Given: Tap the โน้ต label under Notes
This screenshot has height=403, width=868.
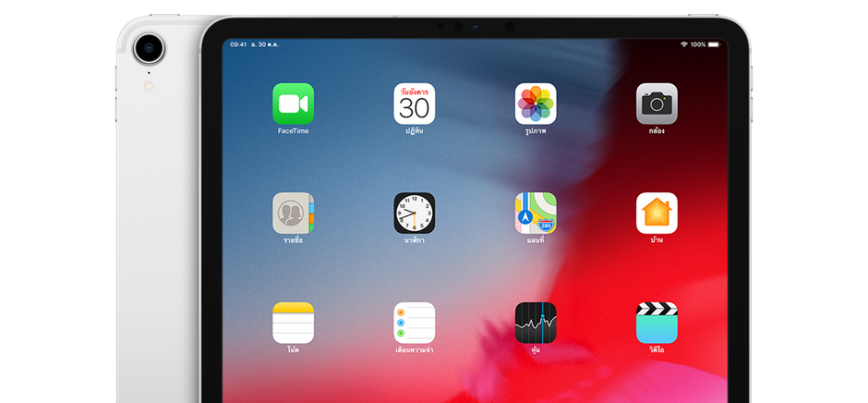Looking at the screenshot, I should [293, 349].
